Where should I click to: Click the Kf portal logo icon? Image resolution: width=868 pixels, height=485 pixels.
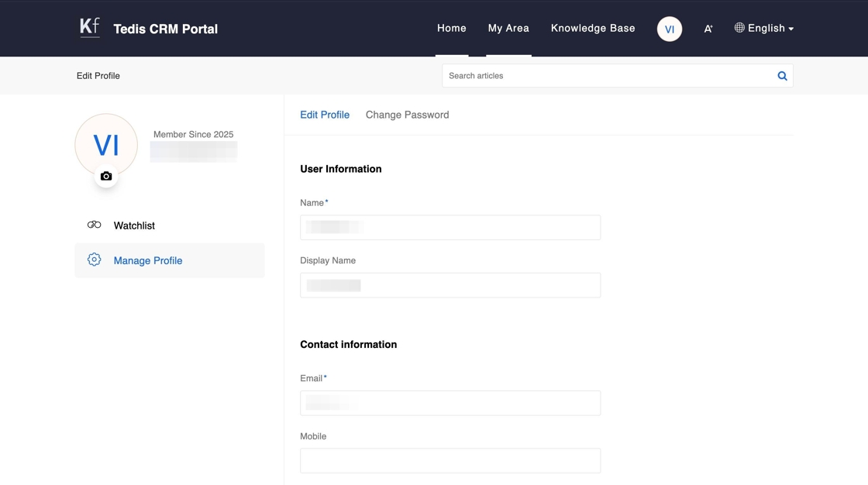pos(90,28)
